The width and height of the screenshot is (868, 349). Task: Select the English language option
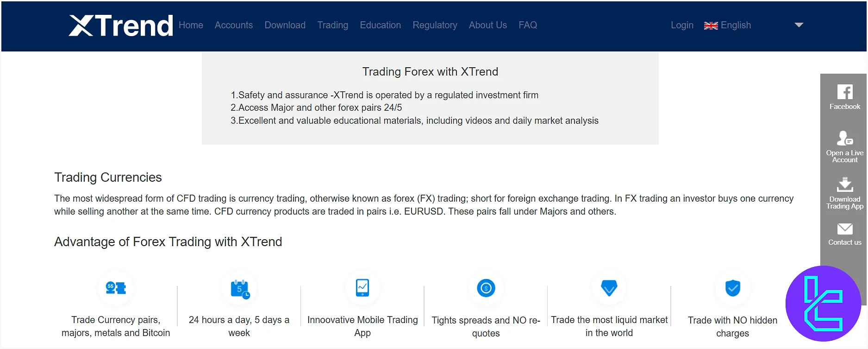pos(736,25)
